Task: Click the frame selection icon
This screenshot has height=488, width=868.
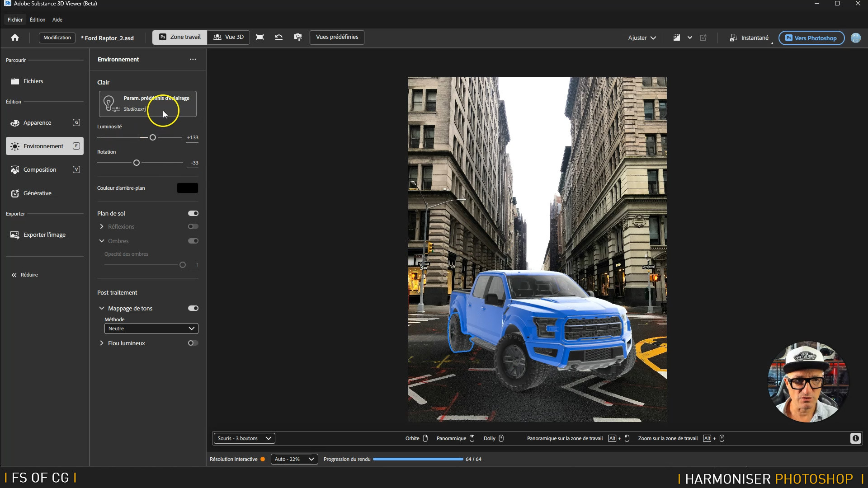Action: point(260,37)
